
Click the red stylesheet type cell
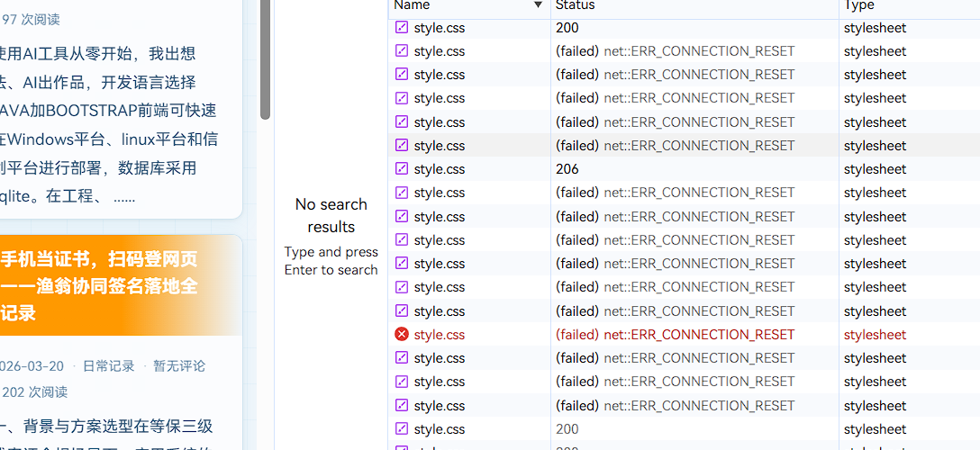(x=875, y=335)
